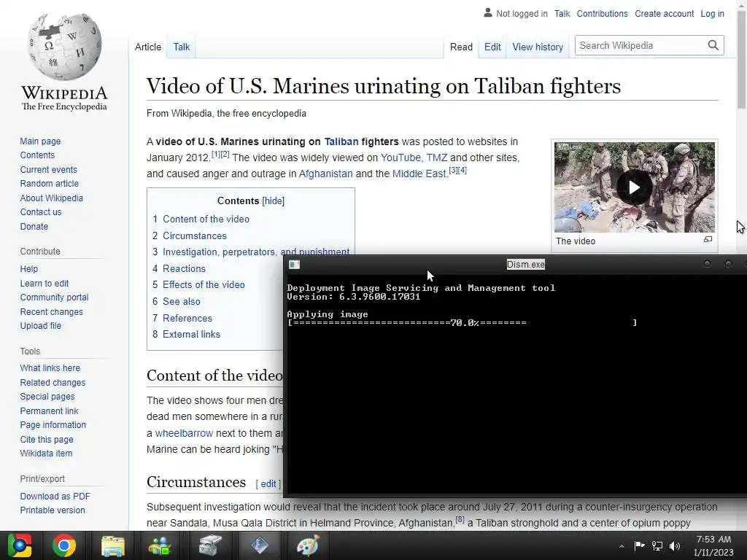
Task: Play the Marines video
Action: click(634, 187)
